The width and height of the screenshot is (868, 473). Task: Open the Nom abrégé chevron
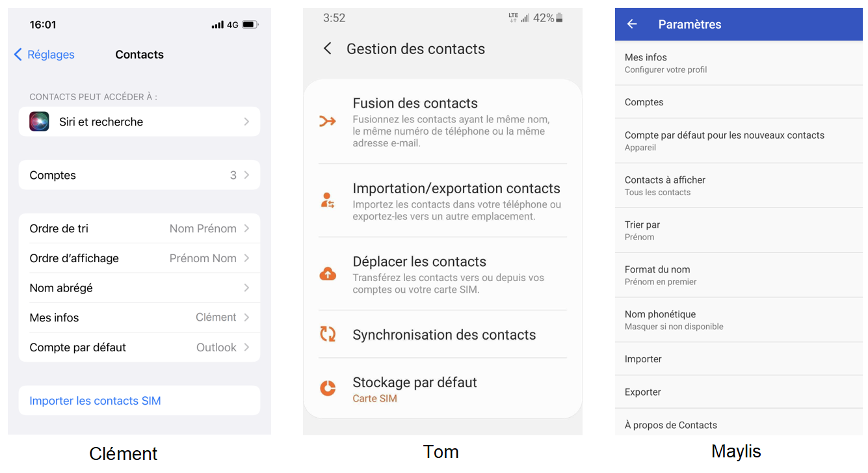point(246,288)
